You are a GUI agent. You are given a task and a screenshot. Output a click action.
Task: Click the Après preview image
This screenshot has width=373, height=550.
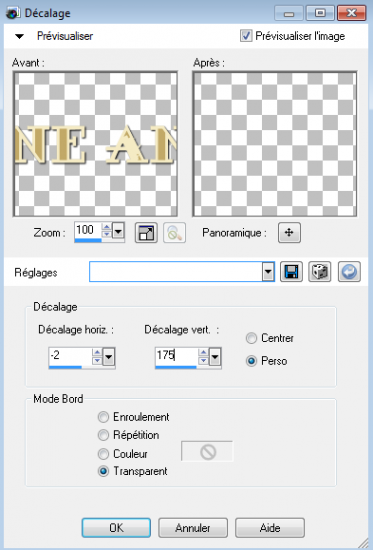(275, 144)
